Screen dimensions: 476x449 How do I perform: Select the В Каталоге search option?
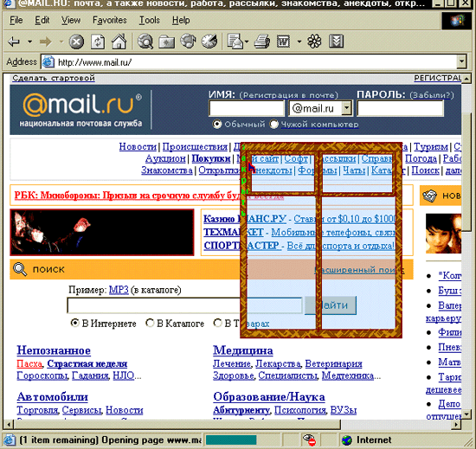tap(150, 323)
